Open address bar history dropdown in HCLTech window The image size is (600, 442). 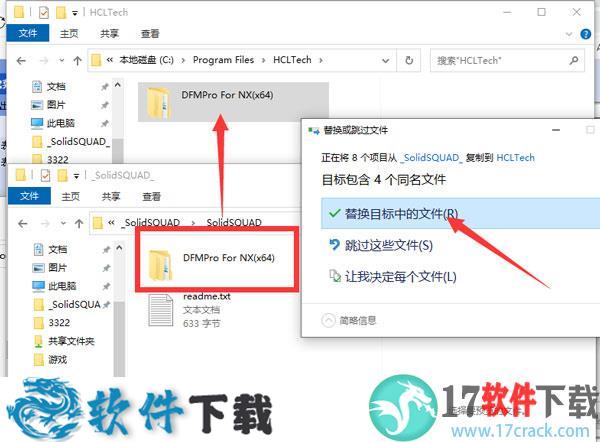click(x=386, y=60)
